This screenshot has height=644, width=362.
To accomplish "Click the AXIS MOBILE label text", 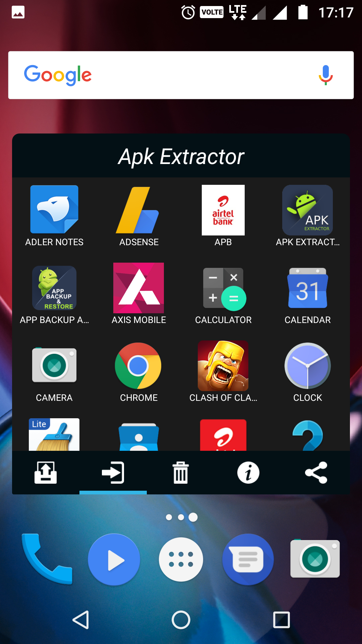I will pos(139,320).
